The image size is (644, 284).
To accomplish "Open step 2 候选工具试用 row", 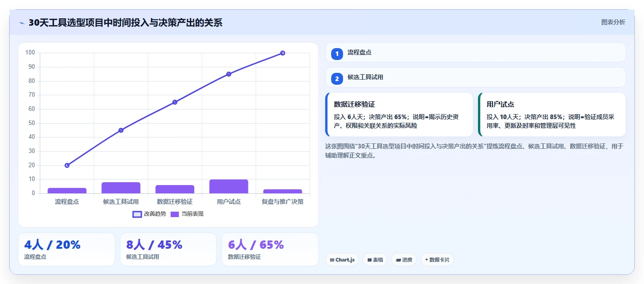I will tap(476, 77).
